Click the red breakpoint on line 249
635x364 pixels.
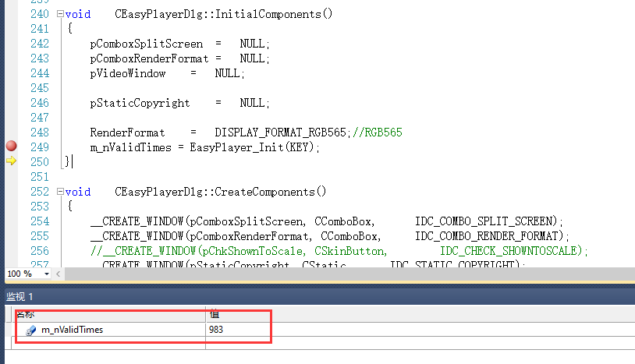coord(12,147)
